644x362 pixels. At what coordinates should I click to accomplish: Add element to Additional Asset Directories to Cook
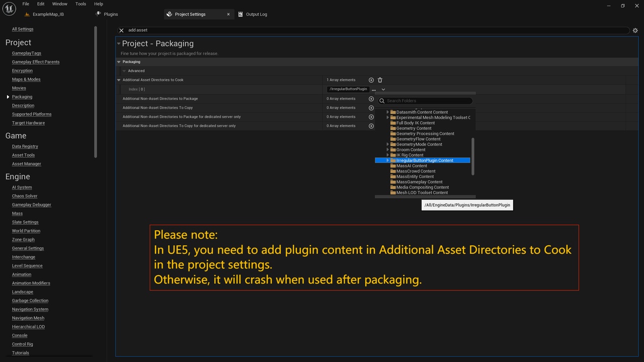click(x=371, y=80)
